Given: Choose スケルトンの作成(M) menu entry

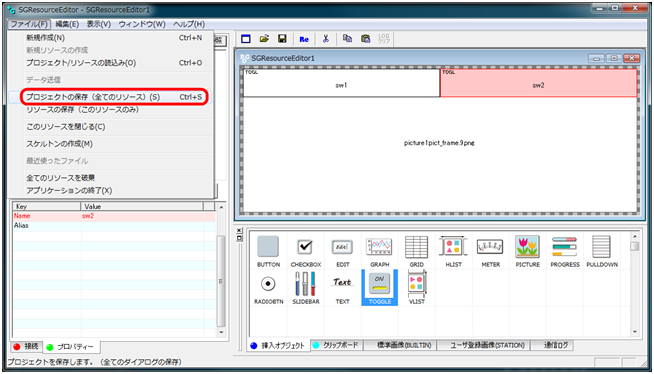Looking at the screenshot, I should pos(111,144).
